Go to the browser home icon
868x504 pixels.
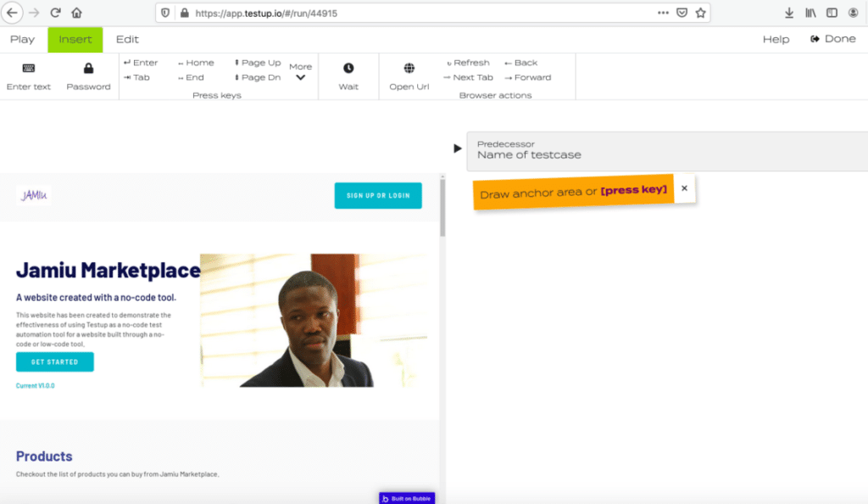76,13
